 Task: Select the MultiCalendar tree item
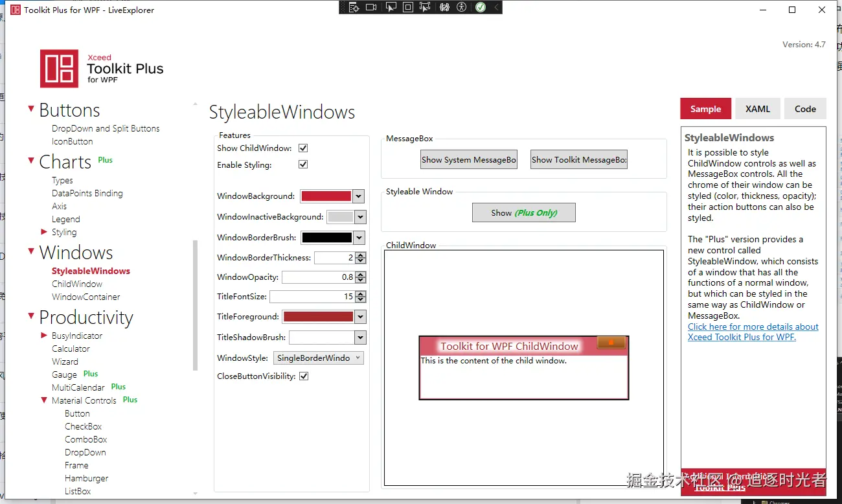tap(78, 387)
